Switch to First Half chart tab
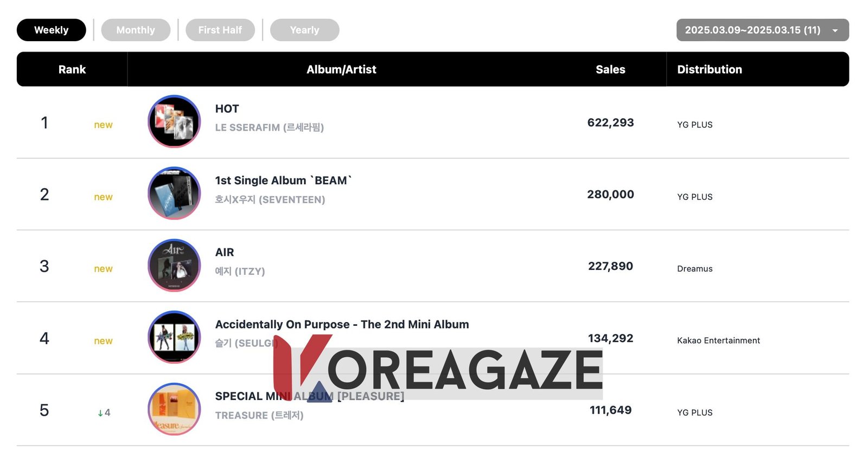The width and height of the screenshot is (868, 451). [x=220, y=30]
